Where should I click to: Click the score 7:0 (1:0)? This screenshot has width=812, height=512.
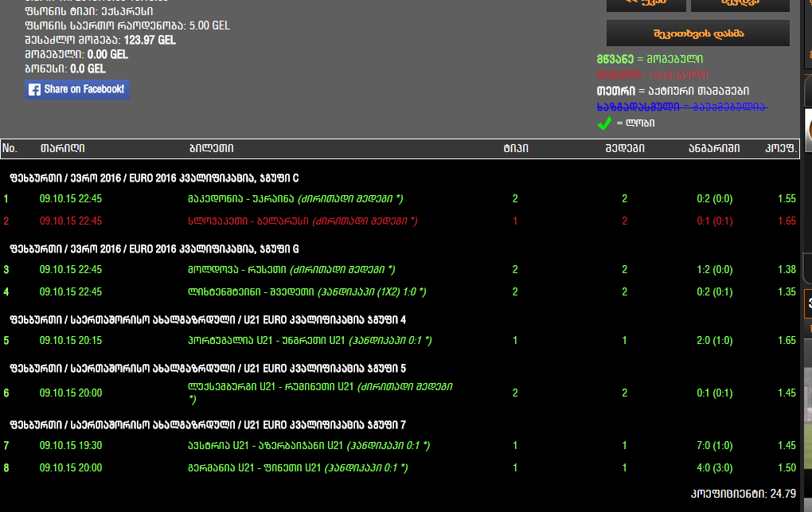(x=715, y=445)
